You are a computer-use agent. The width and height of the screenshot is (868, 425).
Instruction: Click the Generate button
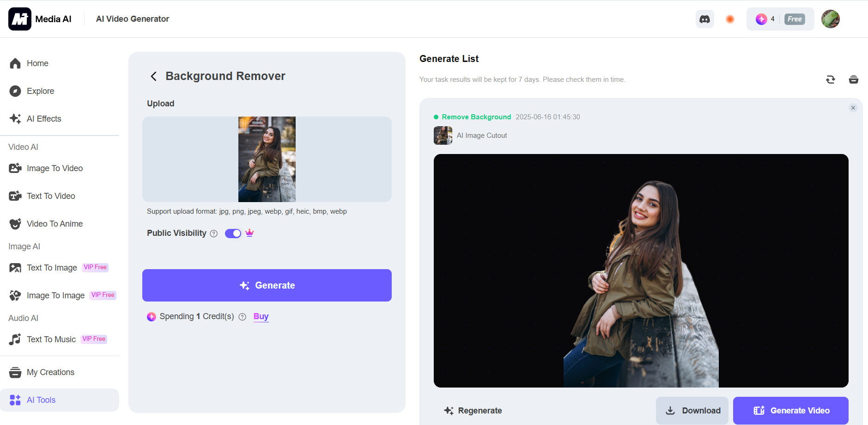[x=267, y=285]
